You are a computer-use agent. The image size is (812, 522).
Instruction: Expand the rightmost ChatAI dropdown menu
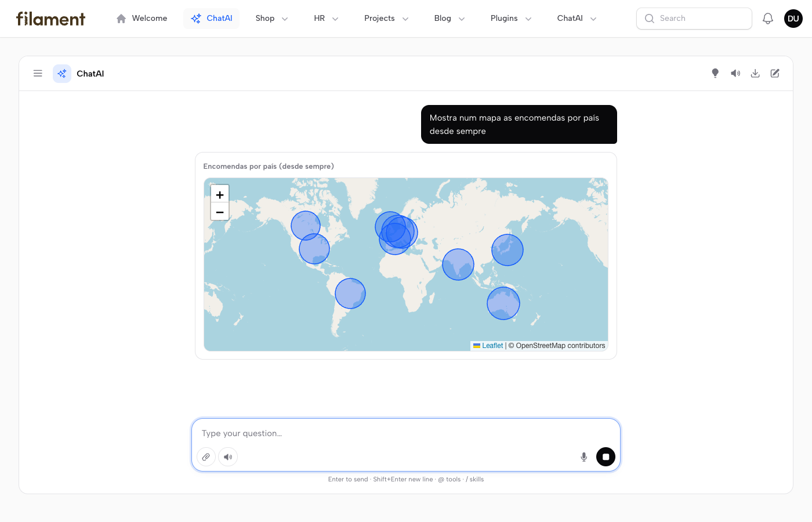577,19
